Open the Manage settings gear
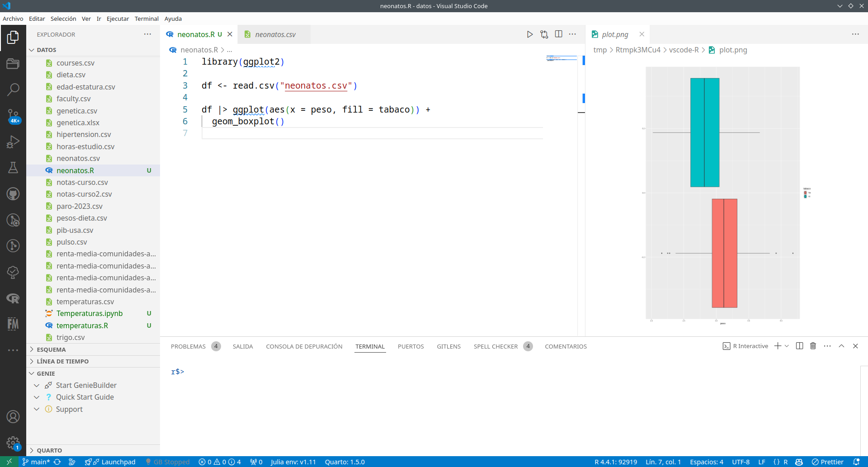 13,443
